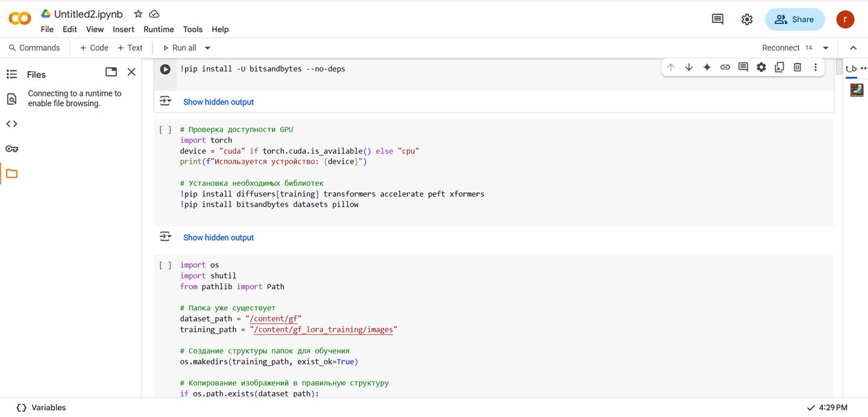Open Find and replace sidebar icon
Image resolution: width=868 pixels, height=417 pixels.
coord(11,99)
